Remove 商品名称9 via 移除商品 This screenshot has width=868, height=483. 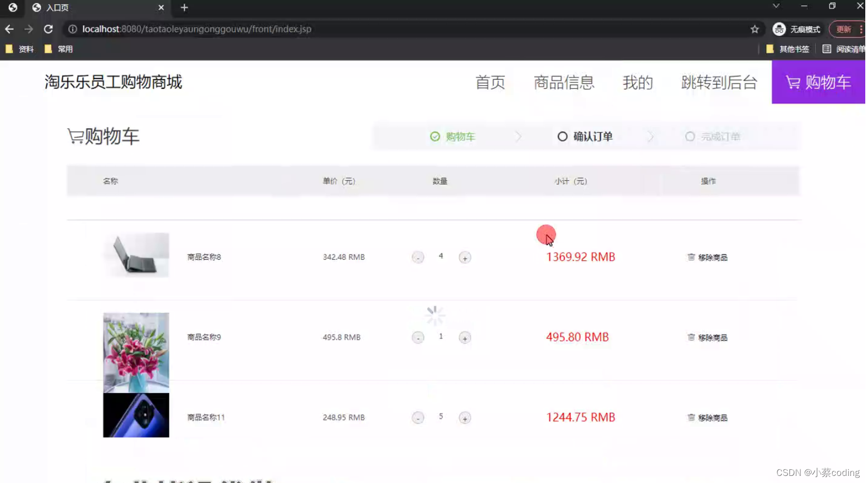coord(708,337)
